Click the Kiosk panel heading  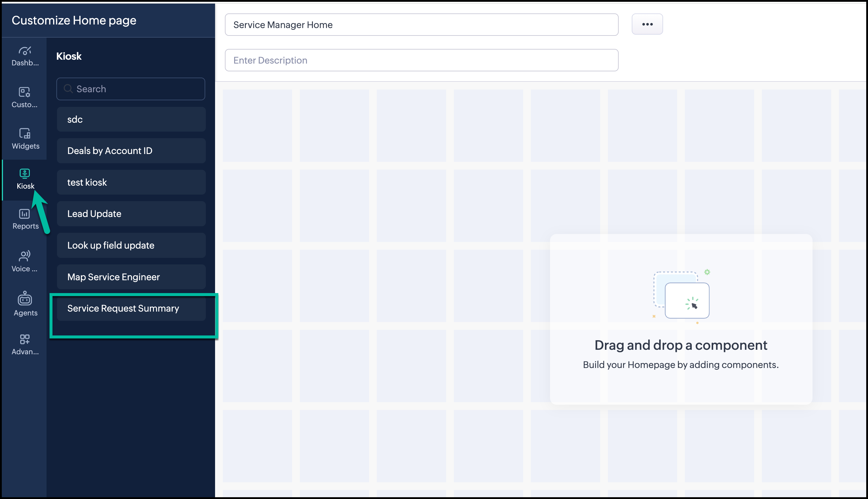click(x=69, y=56)
